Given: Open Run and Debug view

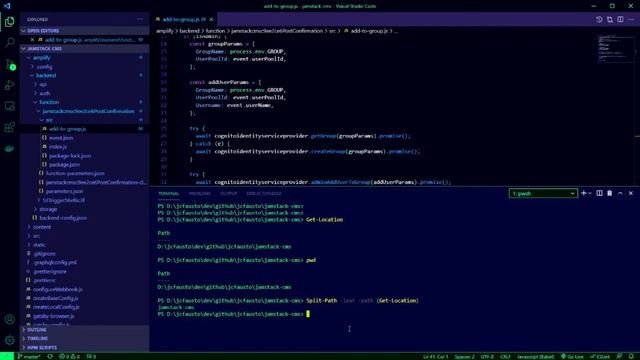Looking at the screenshot, I should point(9,85).
